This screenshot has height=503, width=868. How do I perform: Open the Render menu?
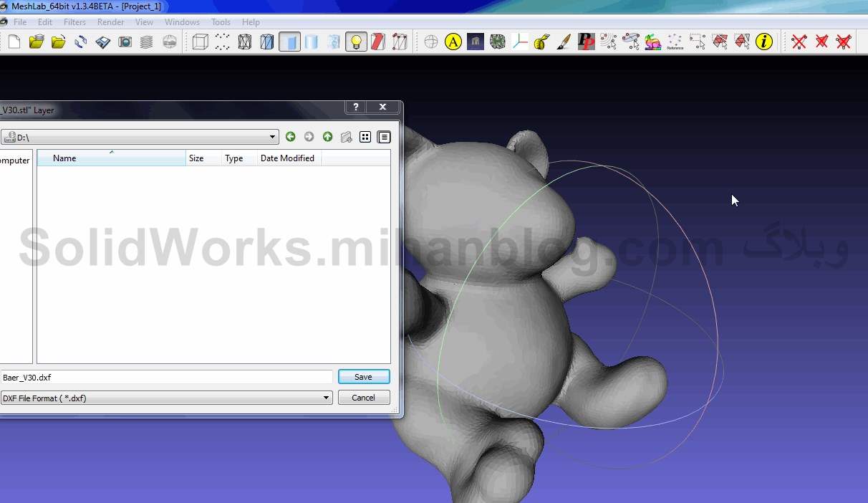click(x=111, y=22)
